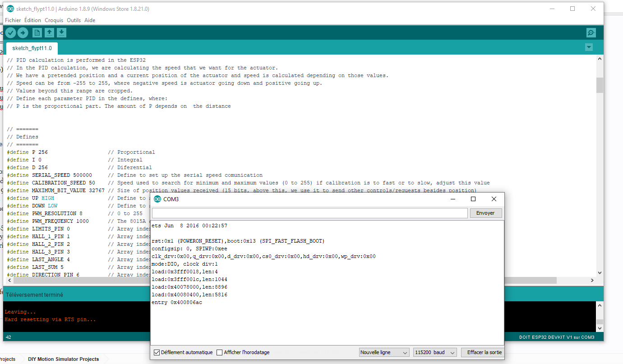Click the Arduino logo in main title bar
This screenshot has width=623, height=364.
pyautogui.click(x=10, y=9)
